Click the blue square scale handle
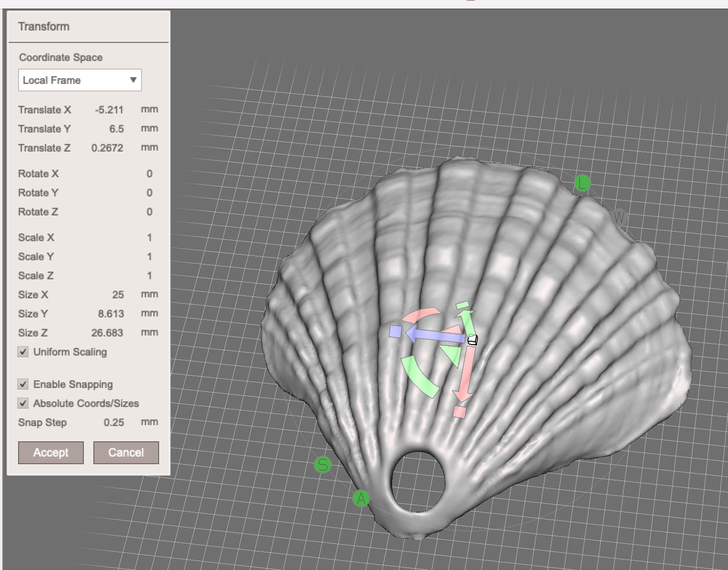This screenshot has height=570, width=728. [x=395, y=331]
